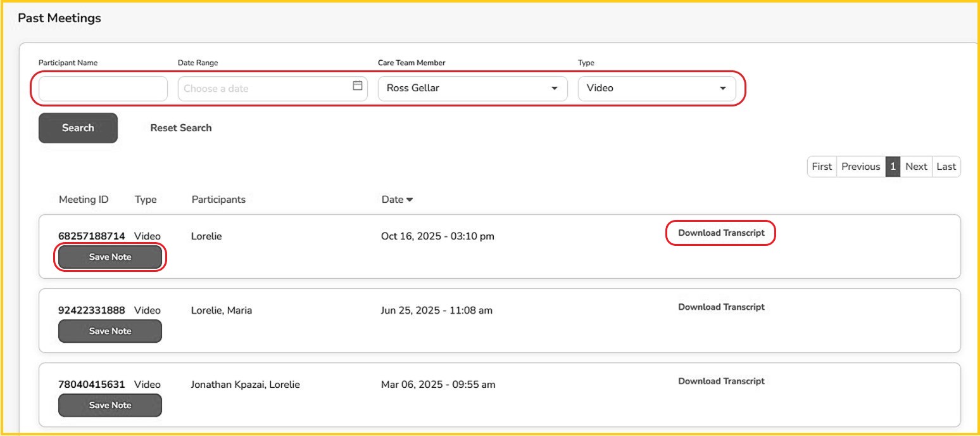980x436 pixels.
Task: Download Transcript for Jun 25, 2025 meeting
Action: tap(721, 307)
